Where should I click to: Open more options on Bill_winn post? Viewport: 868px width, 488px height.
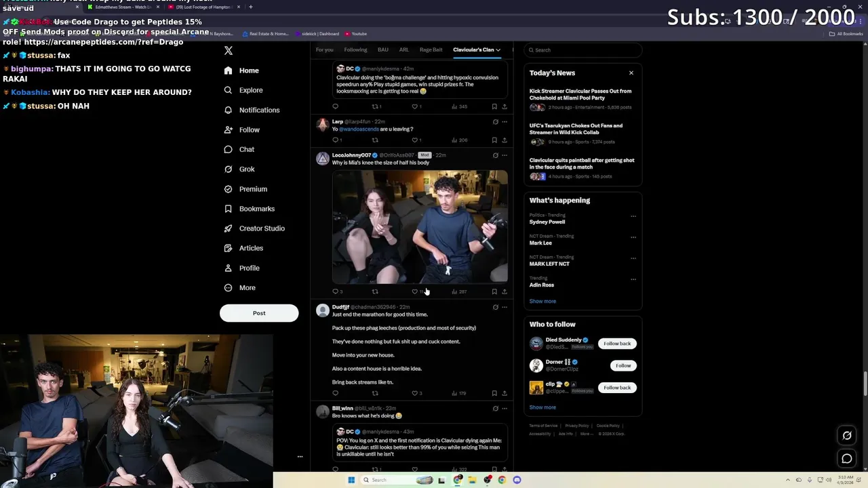(x=504, y=409)
